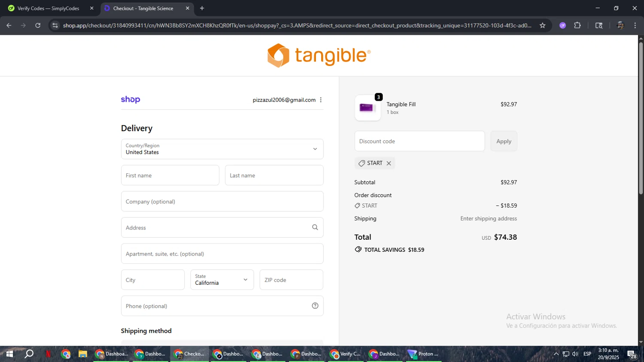This screenshot has height=362, width=644.
Task: Click the Shipping method heading
Action: coord(146,331)
